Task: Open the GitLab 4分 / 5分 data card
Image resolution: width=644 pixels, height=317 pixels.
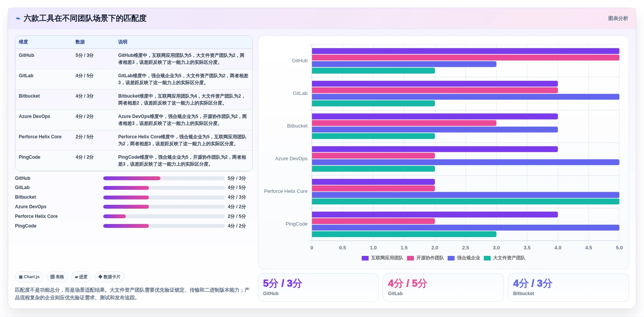Action: [x=443, y=287]
